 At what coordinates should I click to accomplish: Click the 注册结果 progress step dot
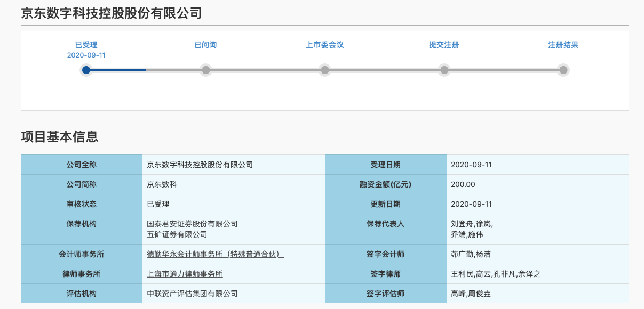click(x=563, y=70)
